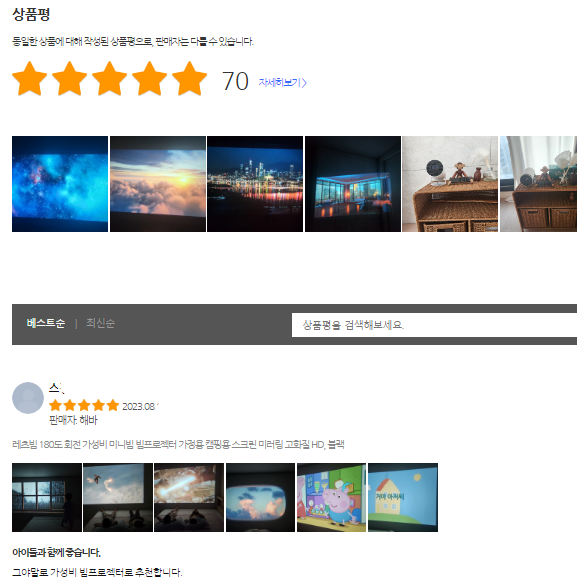Open review photo of flying figure in sky
The height and width of the screenshot is (581, 577).
[x=118, y=497]
